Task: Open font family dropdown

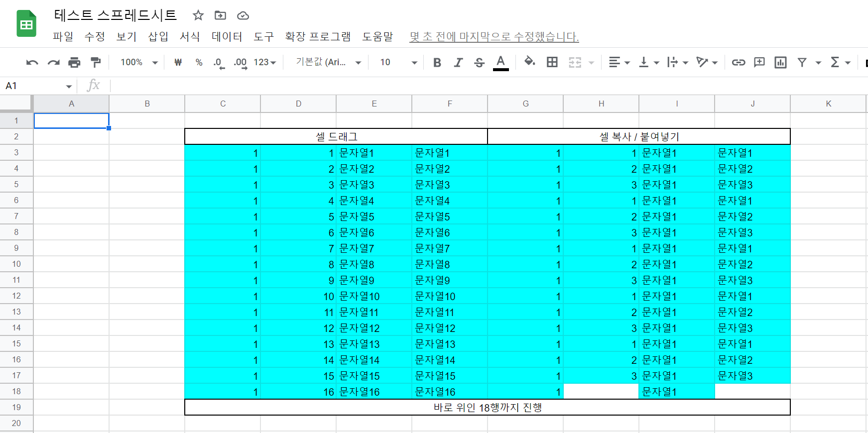Action: point(328,62)
